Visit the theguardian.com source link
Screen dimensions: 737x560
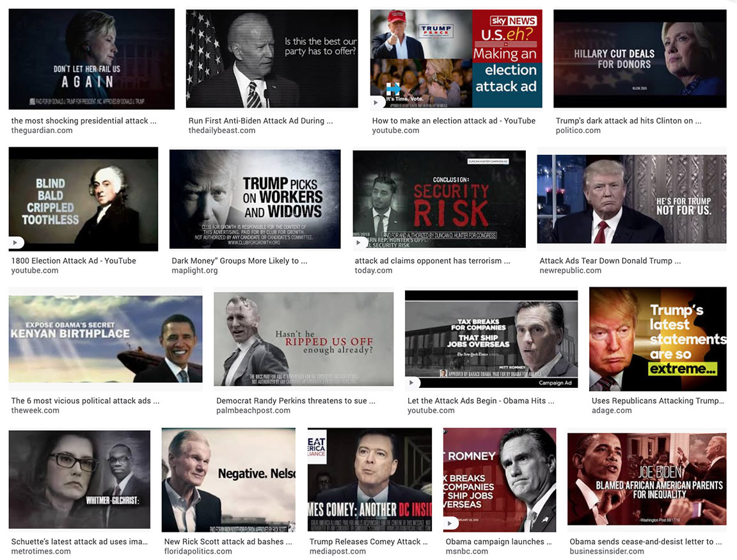pyautogui.click(x=42, y=131)
